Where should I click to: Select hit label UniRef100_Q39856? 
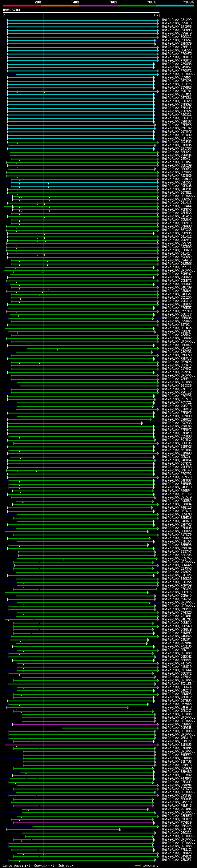point(177,64)
